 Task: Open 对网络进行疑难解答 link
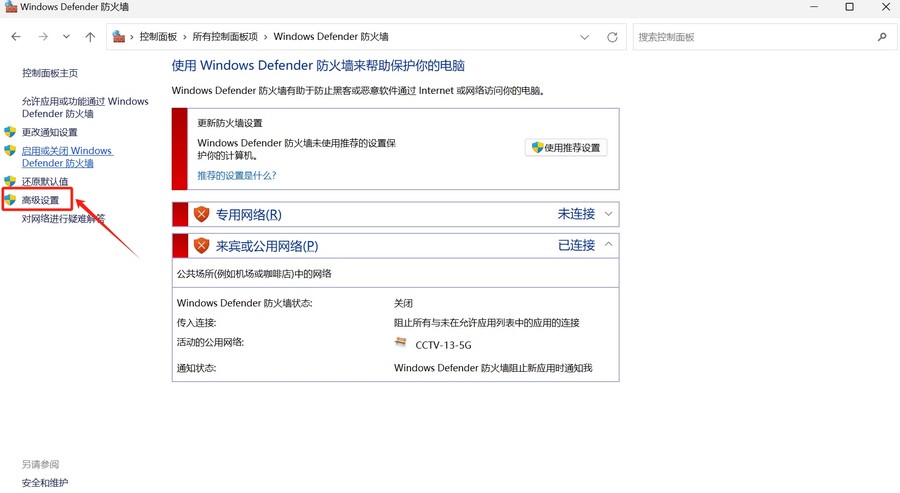pos(63,219)
